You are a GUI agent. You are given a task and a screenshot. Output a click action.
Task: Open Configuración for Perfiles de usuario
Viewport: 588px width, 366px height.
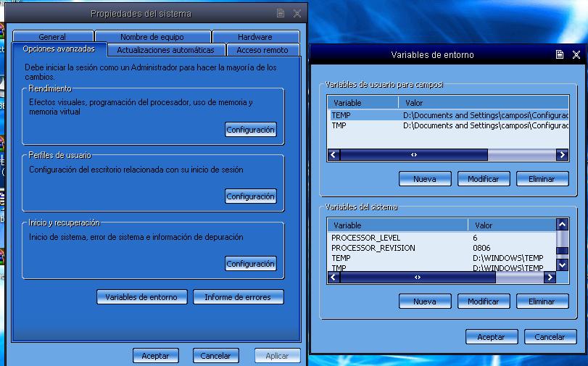pyautogui.click(x=250, y=196)
